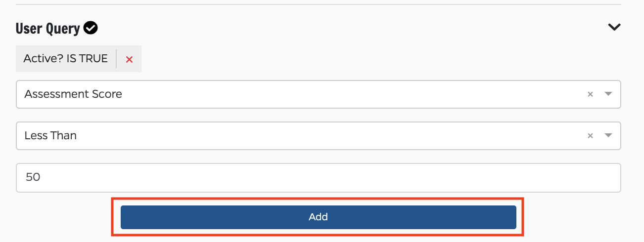The image size is (644, 242).
Task: Toggle the section chevron at far right
Action: (614, 28)
